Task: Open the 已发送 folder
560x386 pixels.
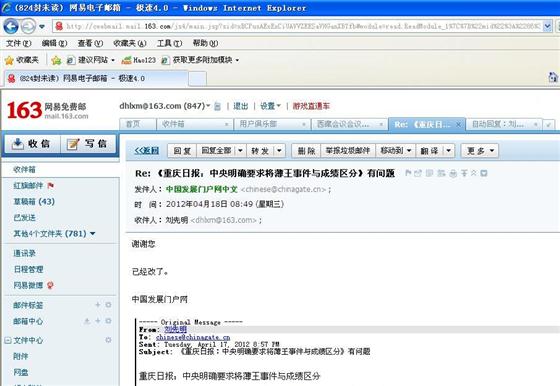Action: (24, 217)
